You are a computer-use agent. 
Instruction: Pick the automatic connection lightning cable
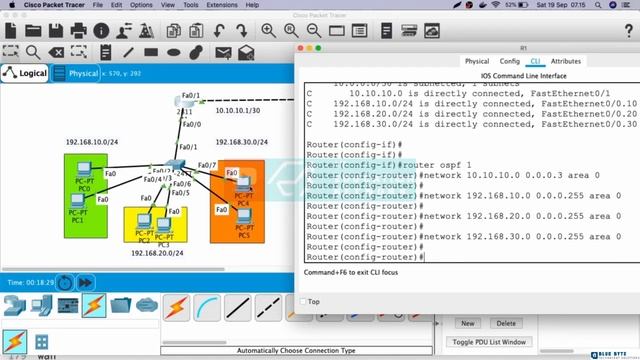(x=176, y=308)
